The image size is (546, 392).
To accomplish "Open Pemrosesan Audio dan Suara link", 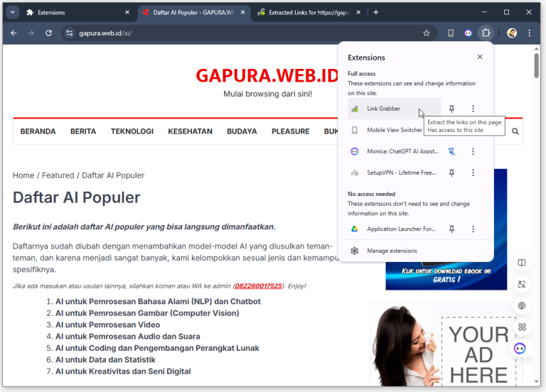I will tap(128, 337).
